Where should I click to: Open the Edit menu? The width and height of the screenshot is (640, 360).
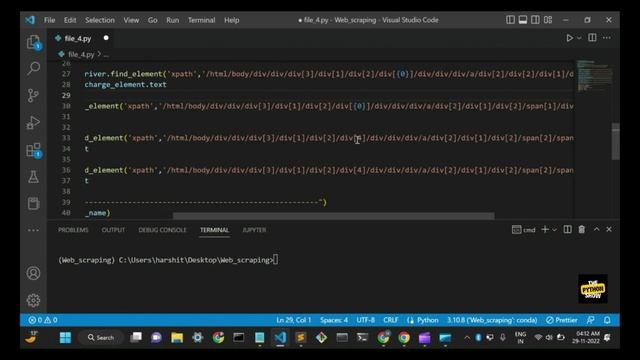pos(70,20)
